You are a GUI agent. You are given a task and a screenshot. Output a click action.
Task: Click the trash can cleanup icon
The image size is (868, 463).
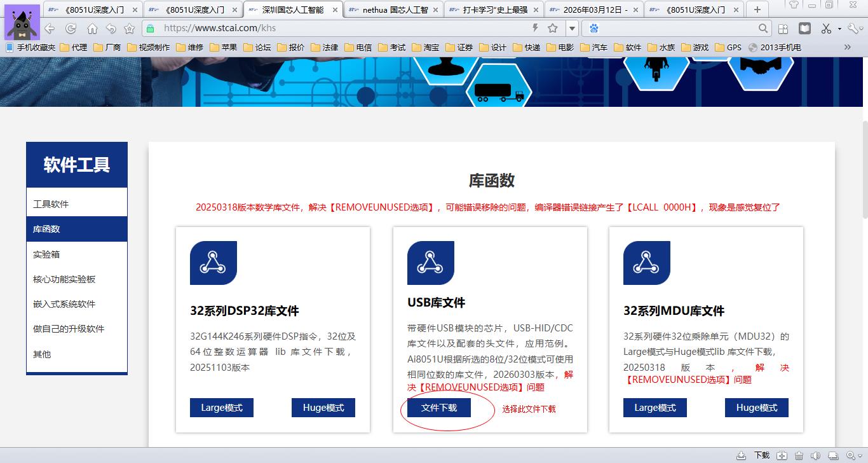[x=799, y=455]
